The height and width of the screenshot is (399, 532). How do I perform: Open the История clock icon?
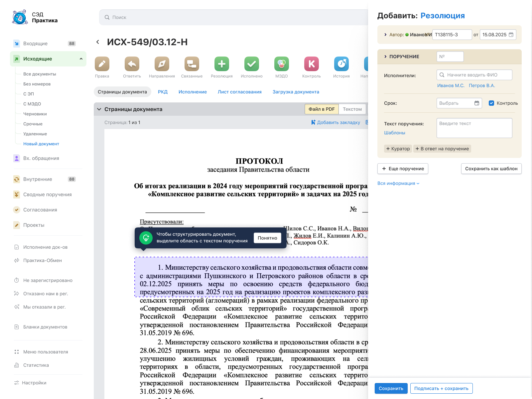point(341,64)
